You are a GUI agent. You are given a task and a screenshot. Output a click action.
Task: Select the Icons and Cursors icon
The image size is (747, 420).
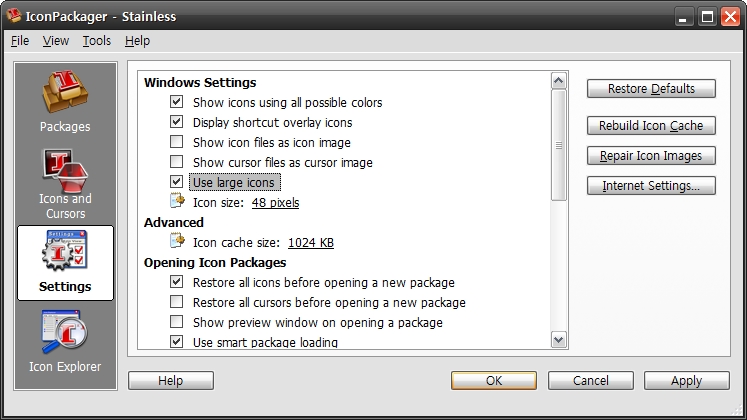tap(65, 170)
